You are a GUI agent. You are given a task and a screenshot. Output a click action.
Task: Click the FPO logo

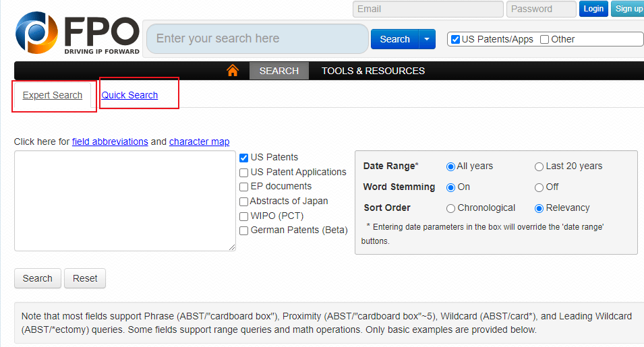(x=78, y=34)
